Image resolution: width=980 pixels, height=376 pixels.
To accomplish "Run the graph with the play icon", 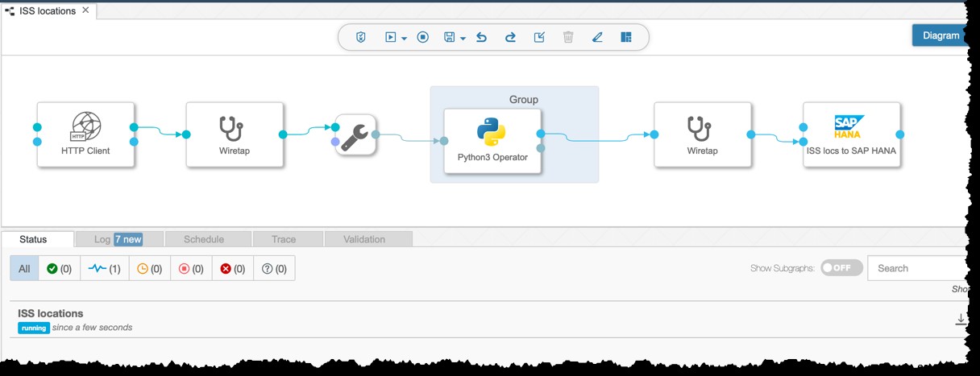I will coord(391,37).
